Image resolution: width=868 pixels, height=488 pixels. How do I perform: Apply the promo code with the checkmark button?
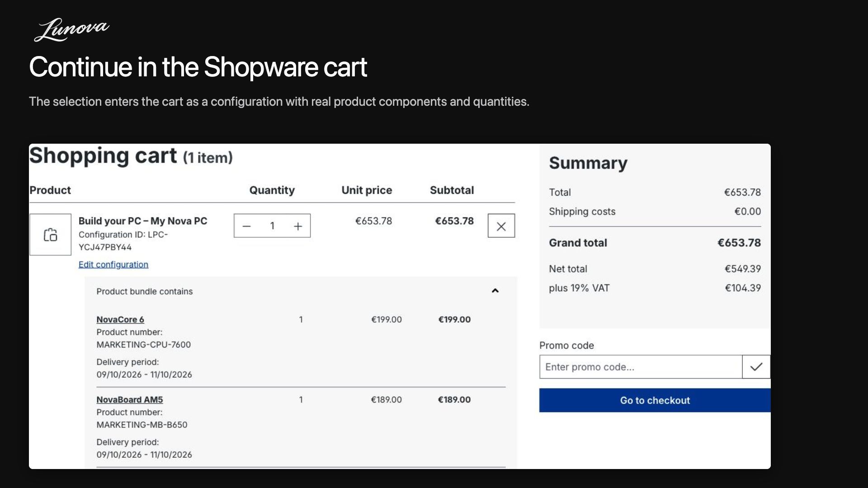tap(756, 367)
